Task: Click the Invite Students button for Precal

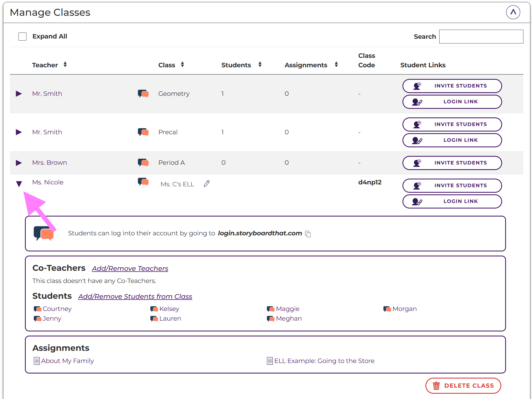Action: point(452,124)
